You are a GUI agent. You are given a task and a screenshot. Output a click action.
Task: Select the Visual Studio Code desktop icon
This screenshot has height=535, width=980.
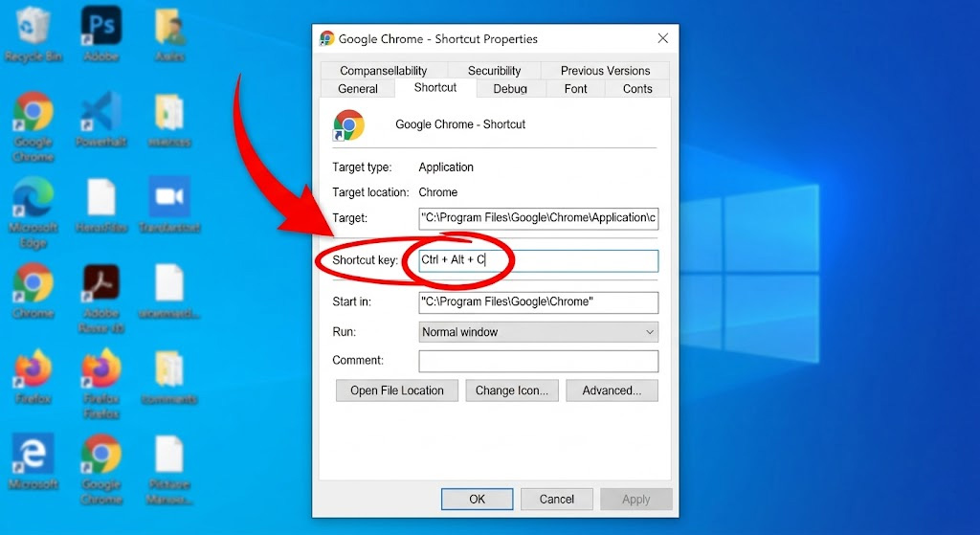click(101, 112)
